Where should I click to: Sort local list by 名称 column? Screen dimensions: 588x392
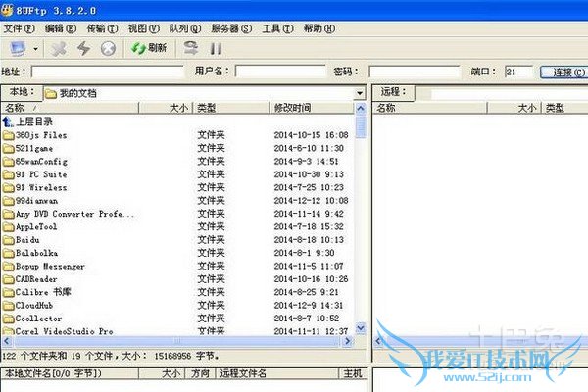71,108
